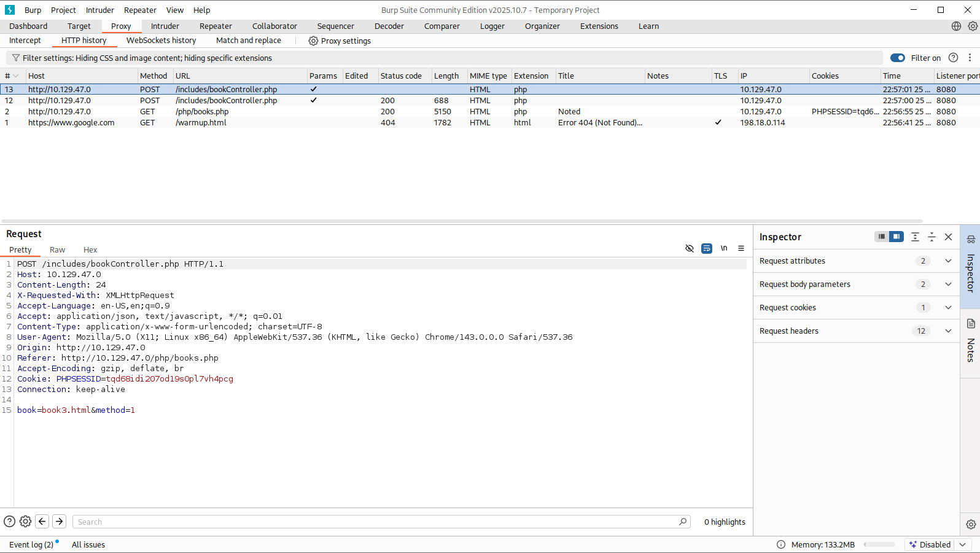The height and width of the screenshot is (553, 980).
Task: Click the help icon next to Filter on
Action: 953,58
